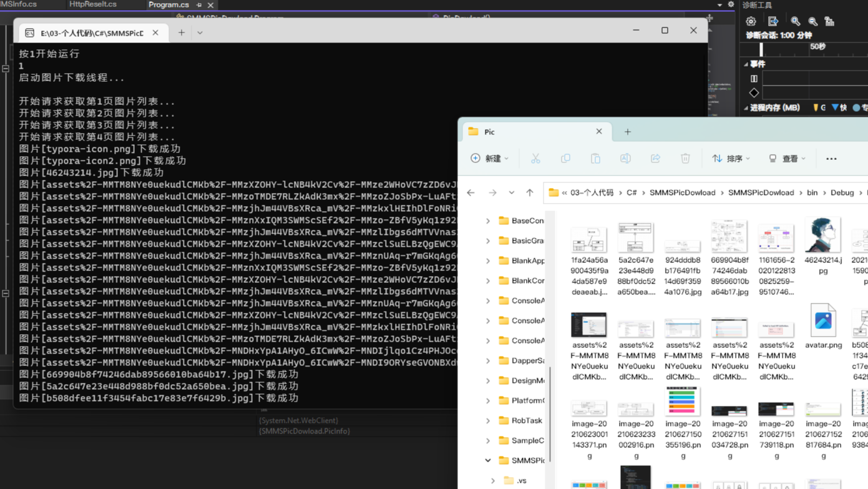Click the Paste icon in Explorer toolbar
The image size is (868, 489).
595,159
